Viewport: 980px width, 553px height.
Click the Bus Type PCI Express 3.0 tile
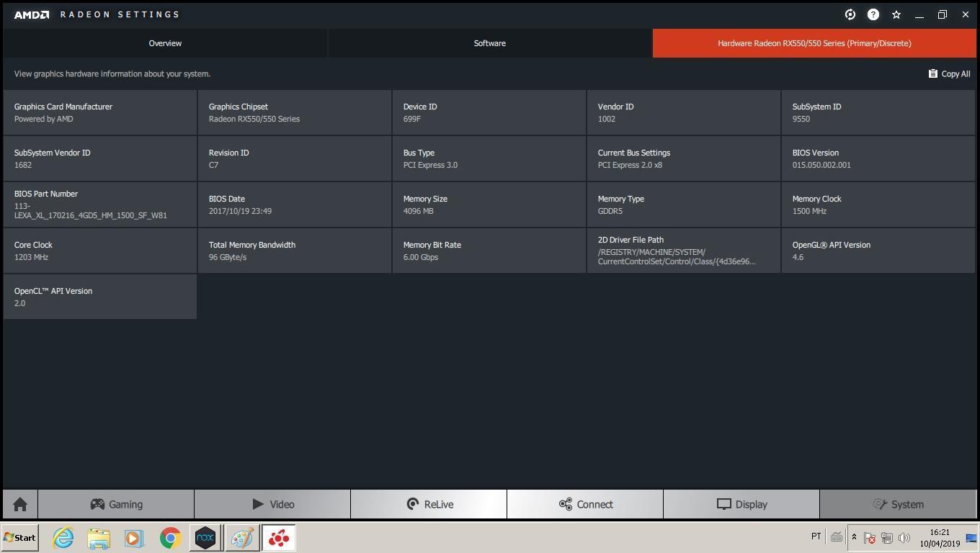[489, 158]
